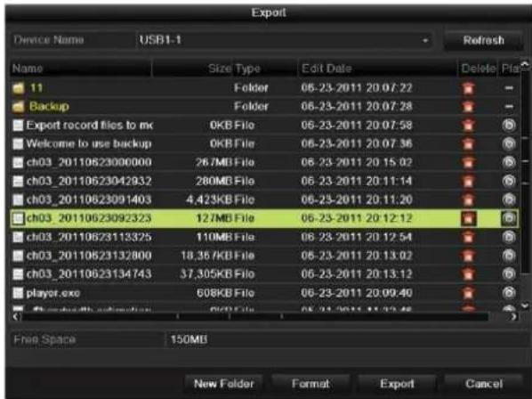Click horizontal scroll left arrow
532x399 pixels.
(16, 317)
